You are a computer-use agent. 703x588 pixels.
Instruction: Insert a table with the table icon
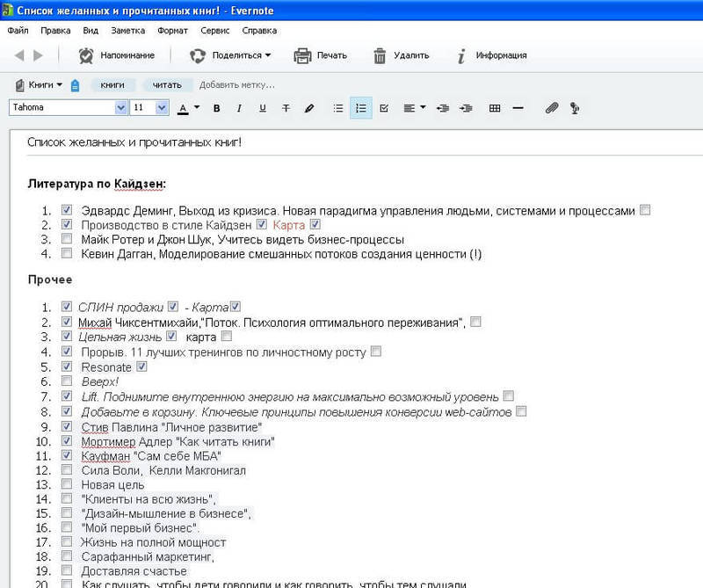pyautogui.click(x=495, y=108)
